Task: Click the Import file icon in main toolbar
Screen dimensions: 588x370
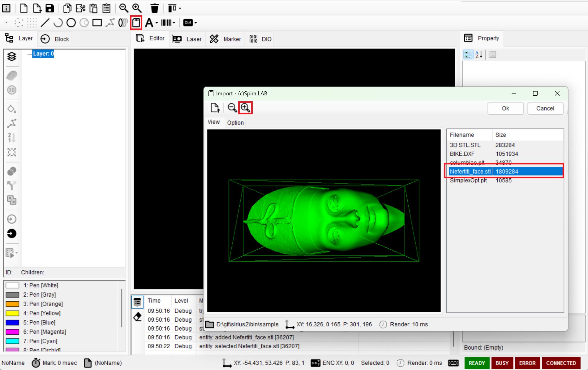Action: coord(136,23)
